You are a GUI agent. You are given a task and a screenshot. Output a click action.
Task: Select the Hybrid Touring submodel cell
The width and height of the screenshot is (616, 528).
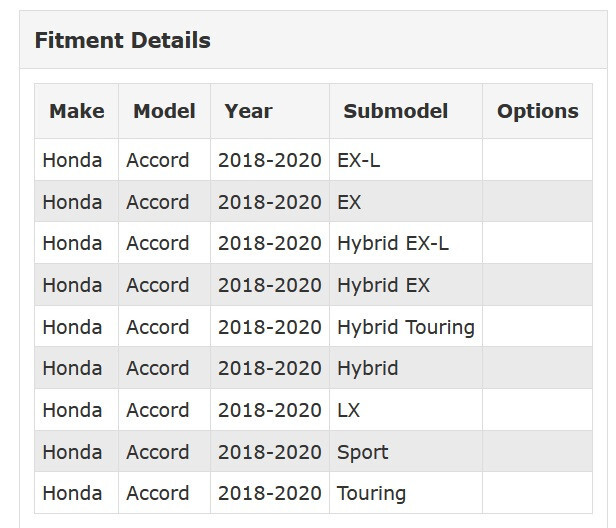pyautogui.click(x=406, y=327)
